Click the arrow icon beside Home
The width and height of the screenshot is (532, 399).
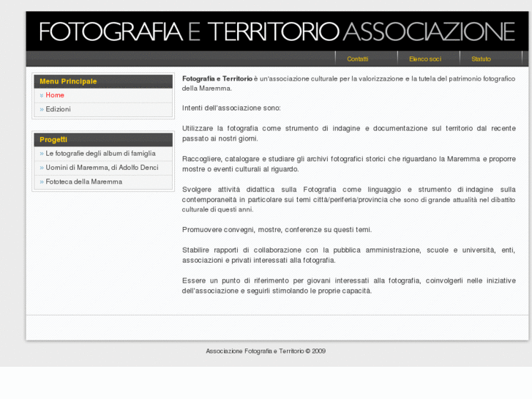coord(42,95)
